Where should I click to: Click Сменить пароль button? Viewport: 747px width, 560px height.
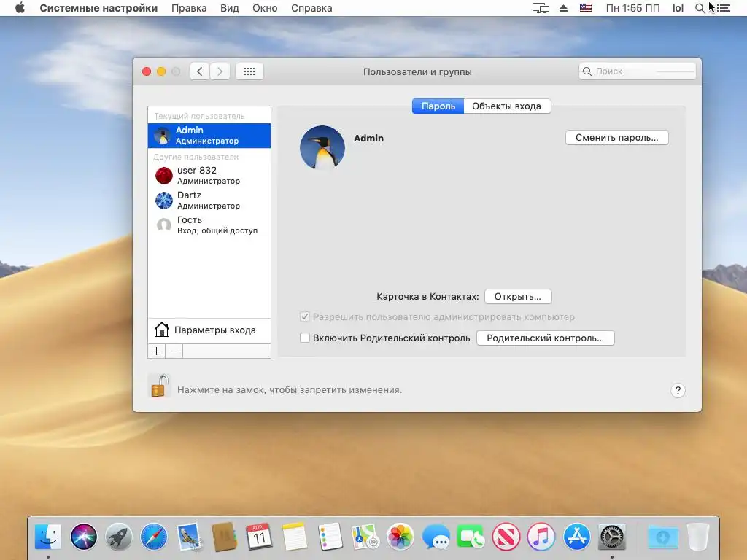617,138
